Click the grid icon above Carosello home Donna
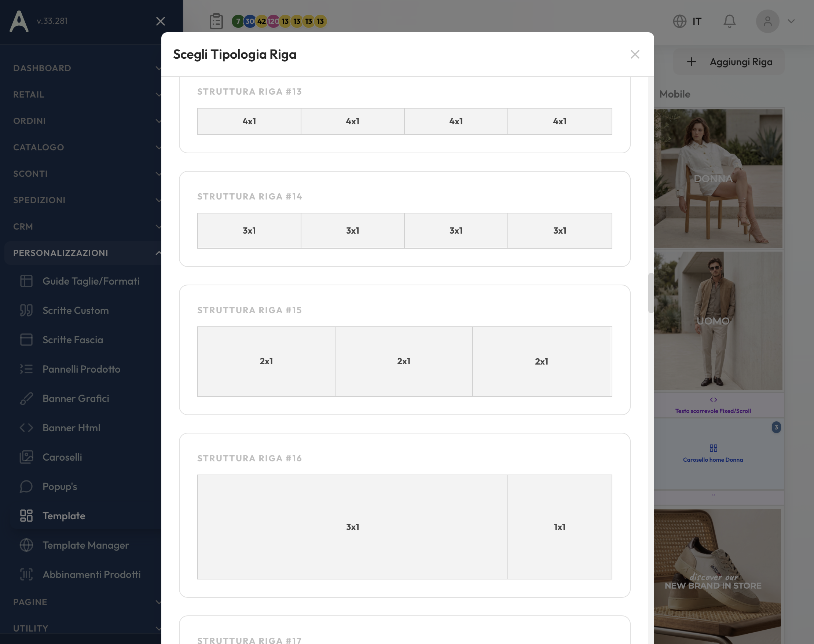 [713, 448]
